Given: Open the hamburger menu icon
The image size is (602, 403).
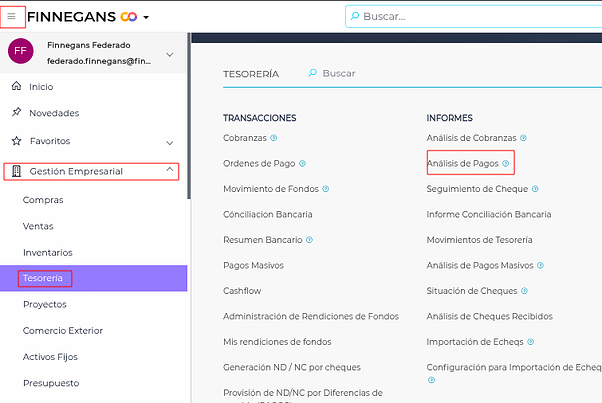Looking at the screenshot, I should pos(11,17).
